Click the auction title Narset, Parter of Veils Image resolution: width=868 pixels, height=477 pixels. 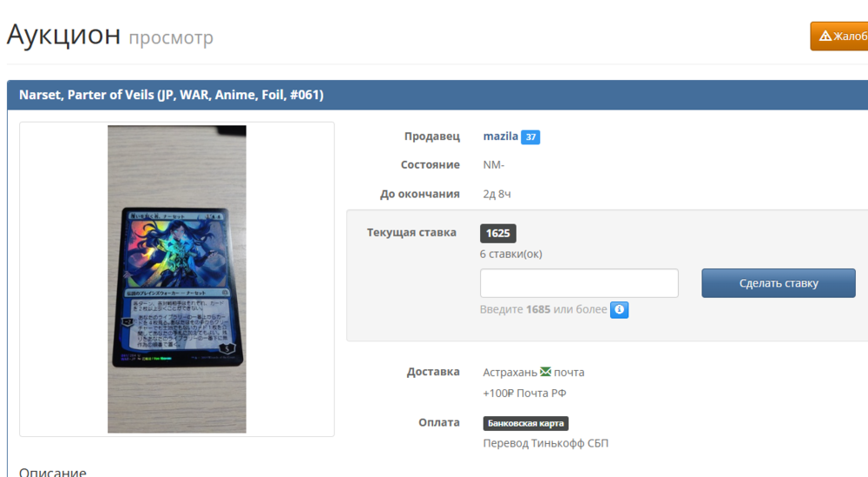[171, 95]
